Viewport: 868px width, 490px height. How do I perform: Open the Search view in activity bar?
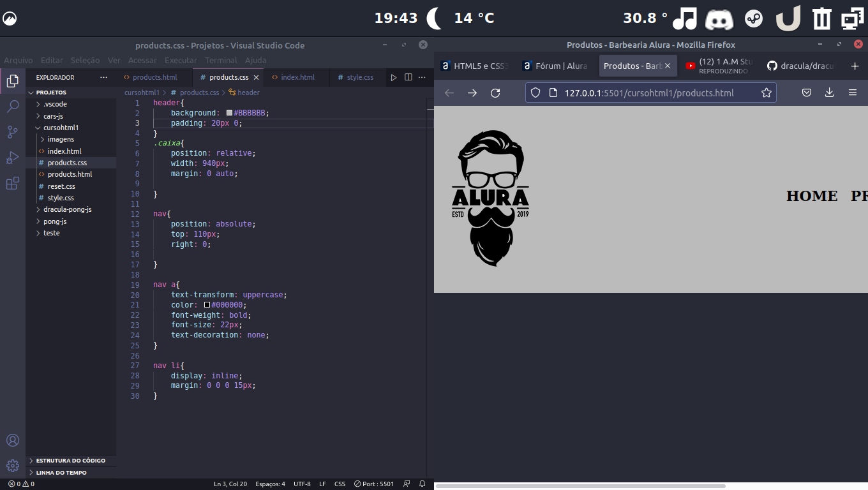point(12,106)
